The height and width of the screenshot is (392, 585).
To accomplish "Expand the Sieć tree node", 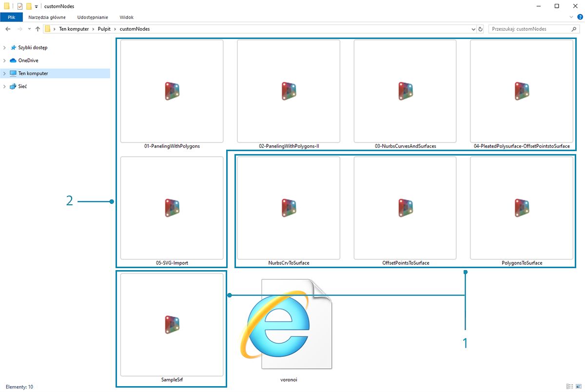I will (x=5, y=86).
